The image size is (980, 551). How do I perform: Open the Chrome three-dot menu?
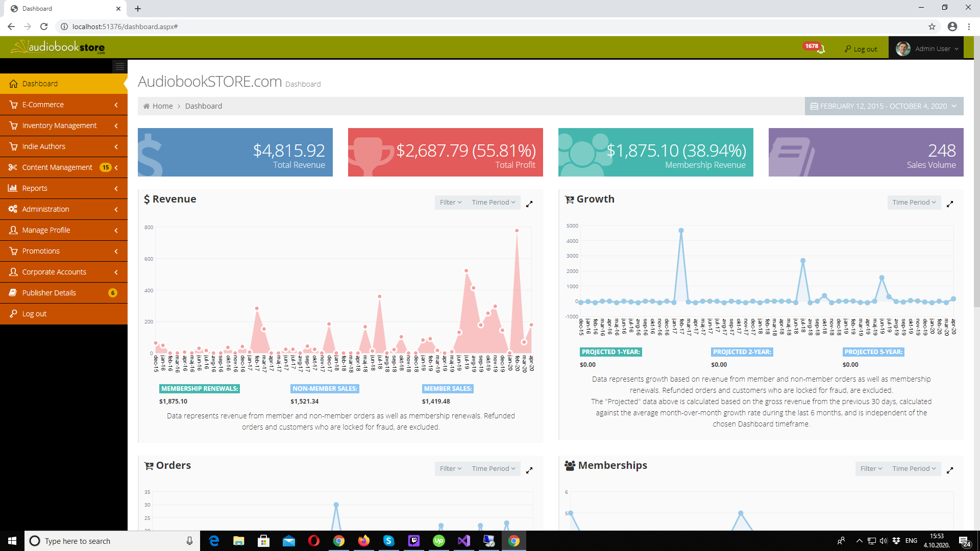[x=969, y=27]
